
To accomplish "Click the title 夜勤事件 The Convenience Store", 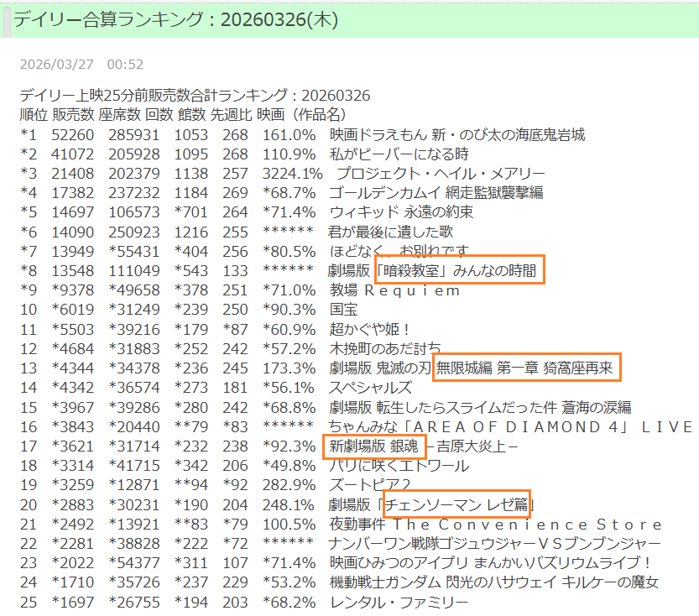I will click(495, 524).
